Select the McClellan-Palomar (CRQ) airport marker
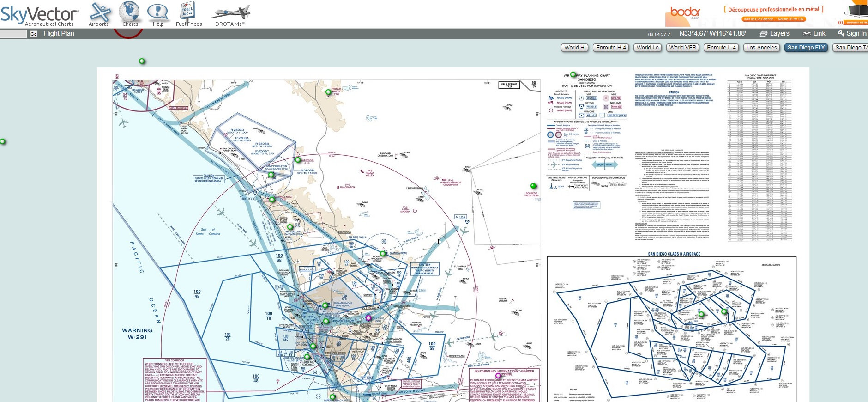 coord(290,227)
